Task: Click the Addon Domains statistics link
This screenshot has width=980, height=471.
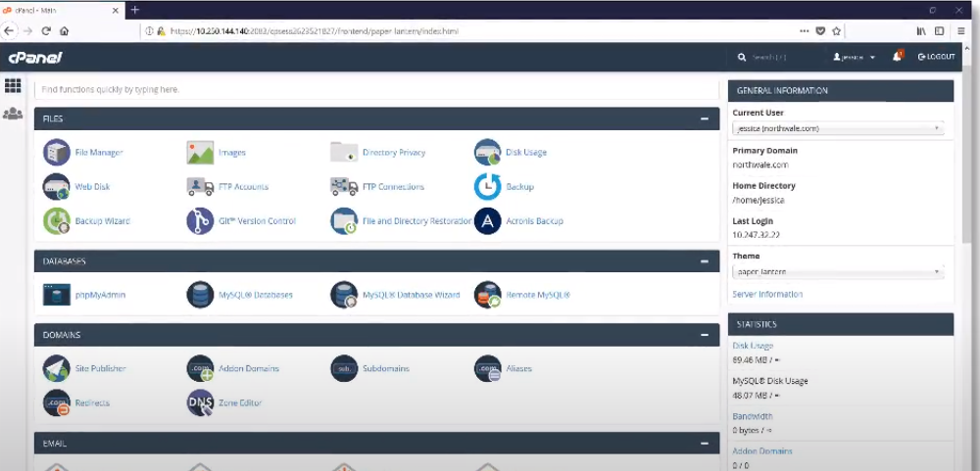Action: pos(762,451)
